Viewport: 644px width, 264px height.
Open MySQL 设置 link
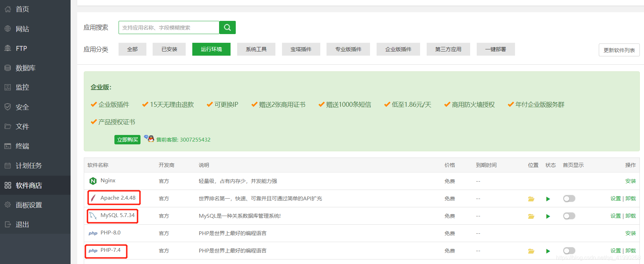point(615,216)
